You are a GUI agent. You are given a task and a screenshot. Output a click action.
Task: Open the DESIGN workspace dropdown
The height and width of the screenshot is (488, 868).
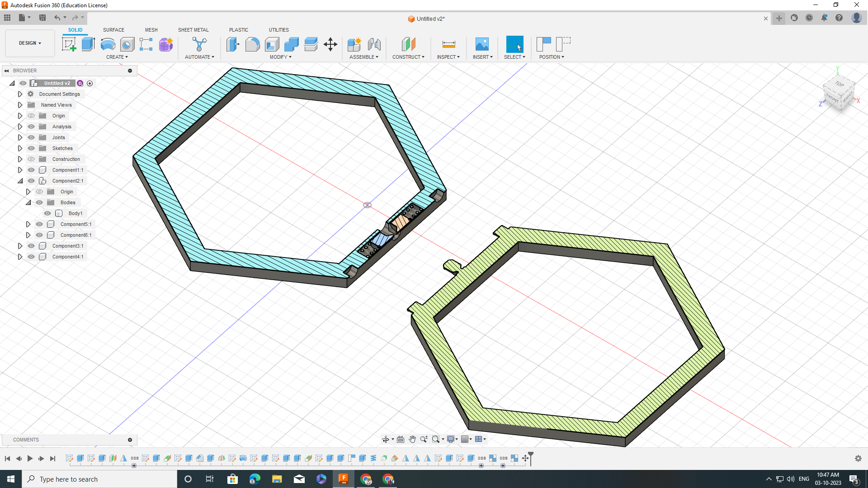coord(30,43)
